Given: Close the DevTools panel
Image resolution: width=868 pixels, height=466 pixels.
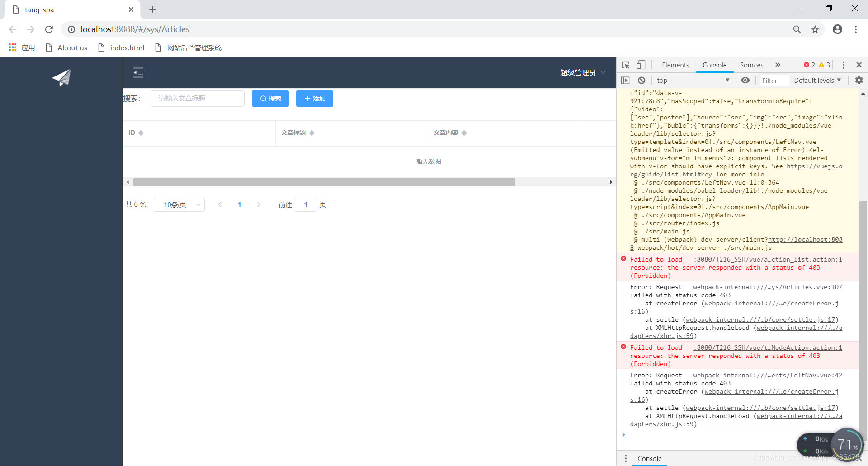Looking at the screenshot, I should coord(859,65).
